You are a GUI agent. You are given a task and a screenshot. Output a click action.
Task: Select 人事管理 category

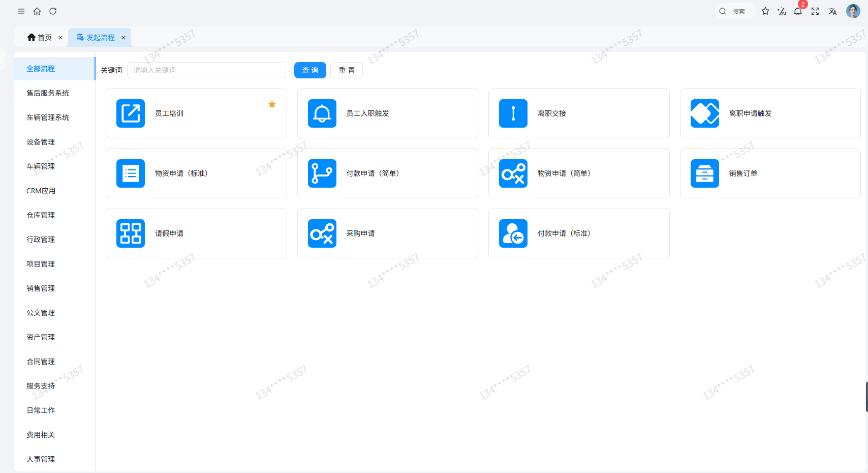54,459
